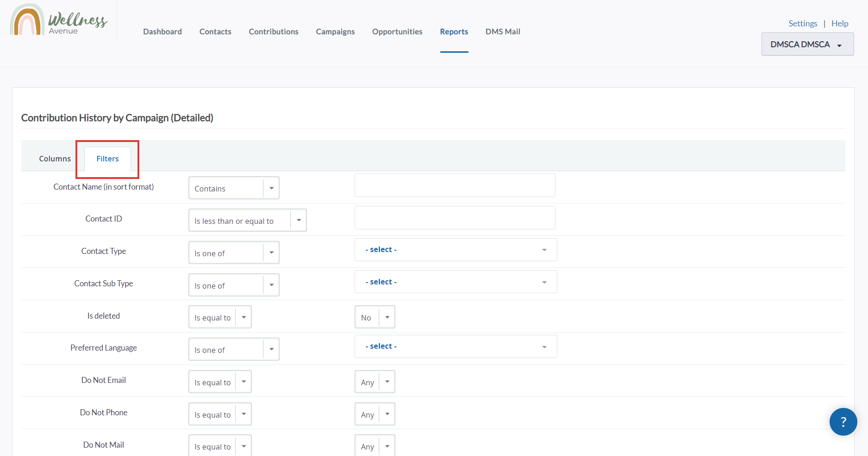This screenshot has height=456, width=868.
Task: Click the 'Contact Type' filter label
Action: 104,251
